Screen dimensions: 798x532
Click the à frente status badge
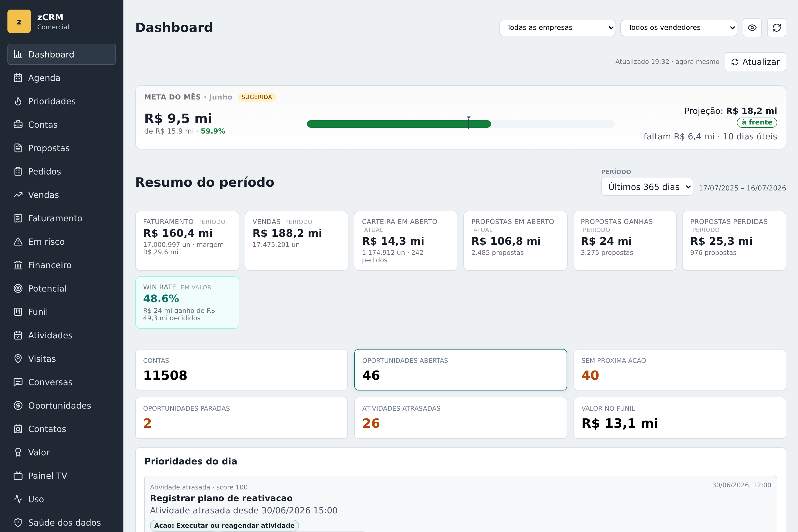click(757, 122)
